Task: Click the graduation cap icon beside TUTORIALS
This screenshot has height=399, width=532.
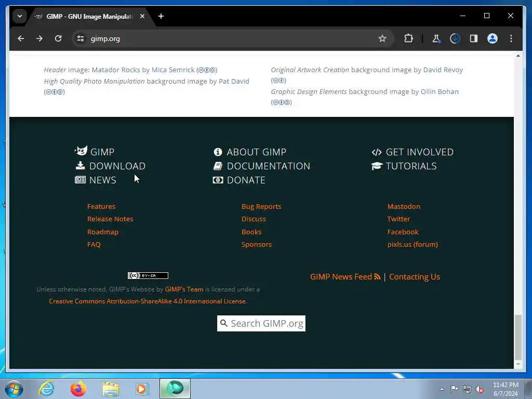Action: (x=377, y=166)
